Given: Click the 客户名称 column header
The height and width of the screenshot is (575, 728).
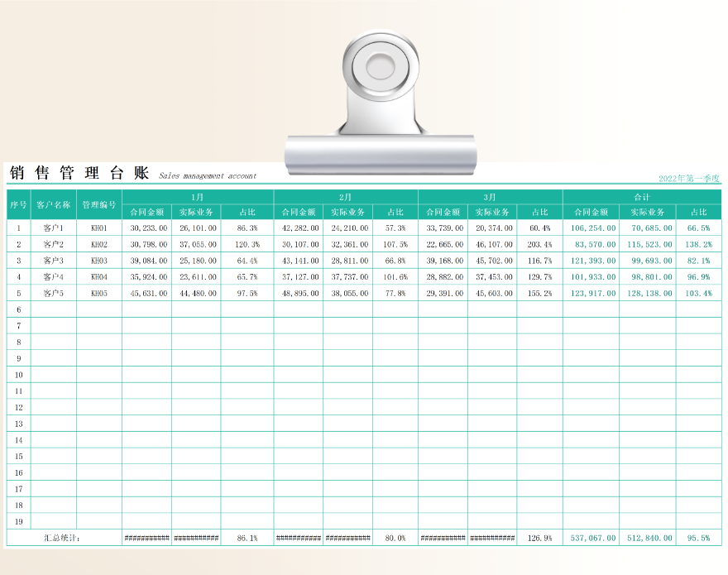Looking at the screenshot, I should coord(54,204).
